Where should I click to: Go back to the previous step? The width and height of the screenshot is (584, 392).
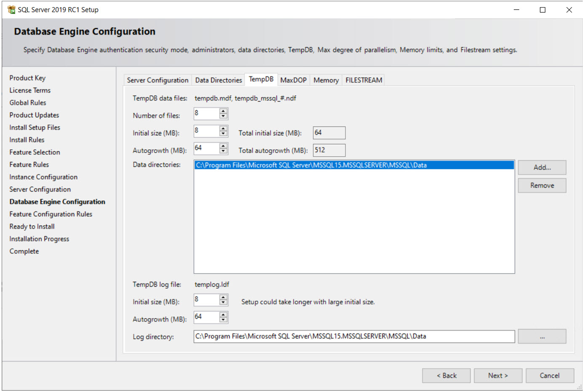click(x=446, y=375)
